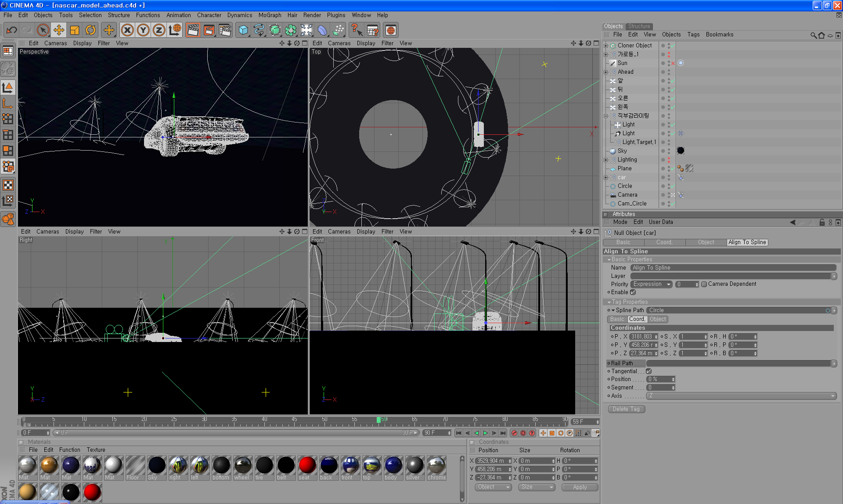Open the Plugins menu

point(336,15)
